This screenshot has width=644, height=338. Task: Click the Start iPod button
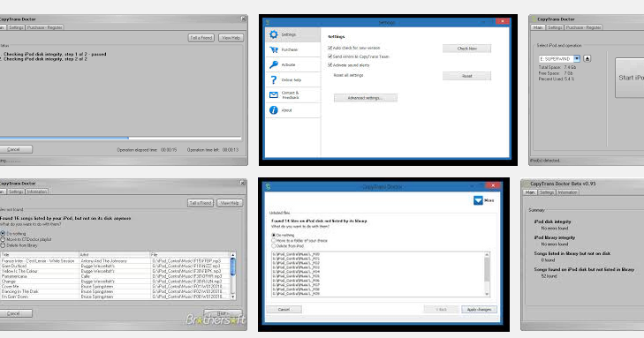tap(630, 78)
